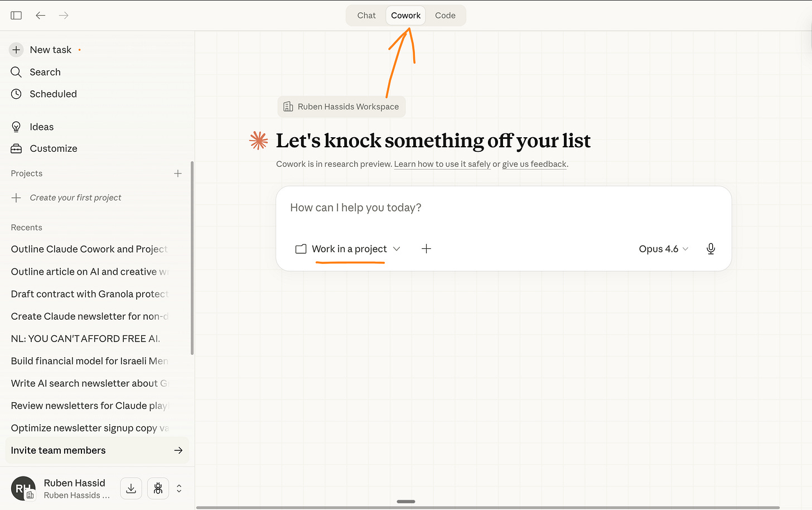The width and height of the screenshot is (812, 510).
Task: Open the give us feedback link
Action: (x=534, y=164)
